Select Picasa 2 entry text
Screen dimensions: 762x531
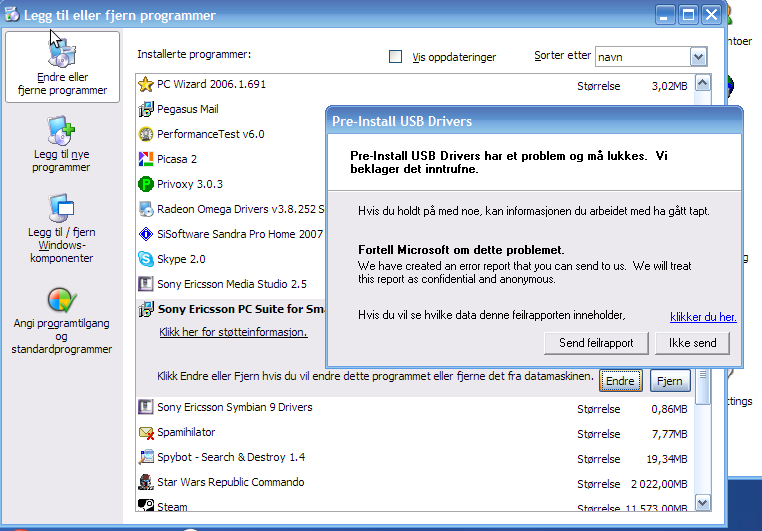pyautogui.click(x=177, y=159)
